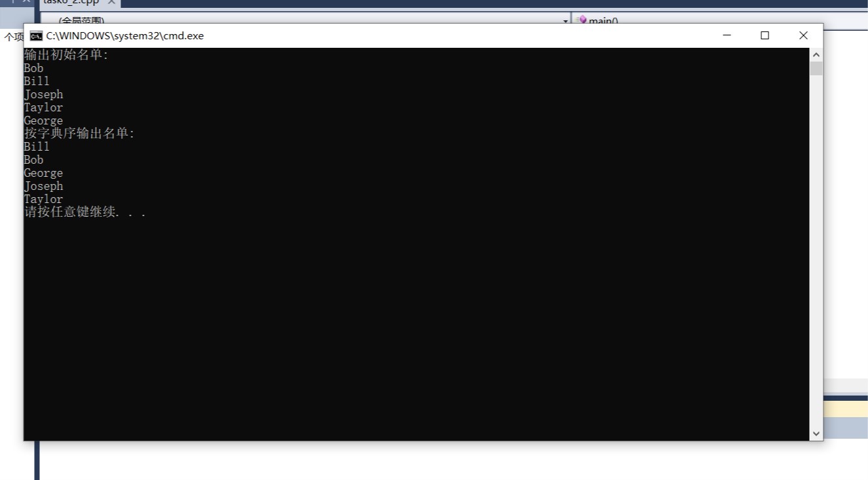
Task: Click the console vertical scrollbar thumb
Action: (x=816, y=69)
